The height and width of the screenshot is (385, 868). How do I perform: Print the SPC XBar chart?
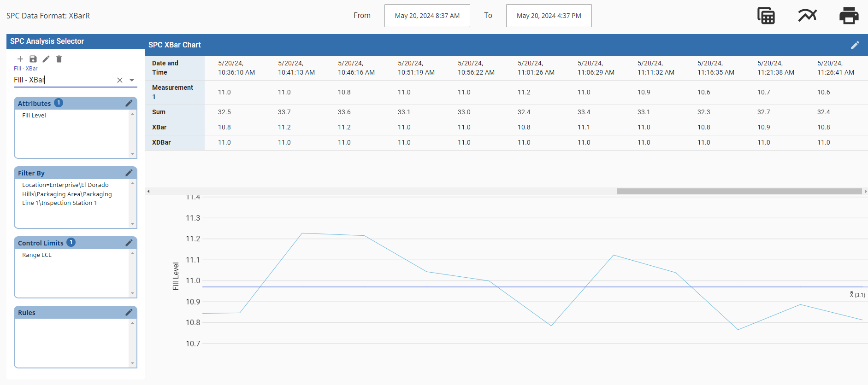849,16
